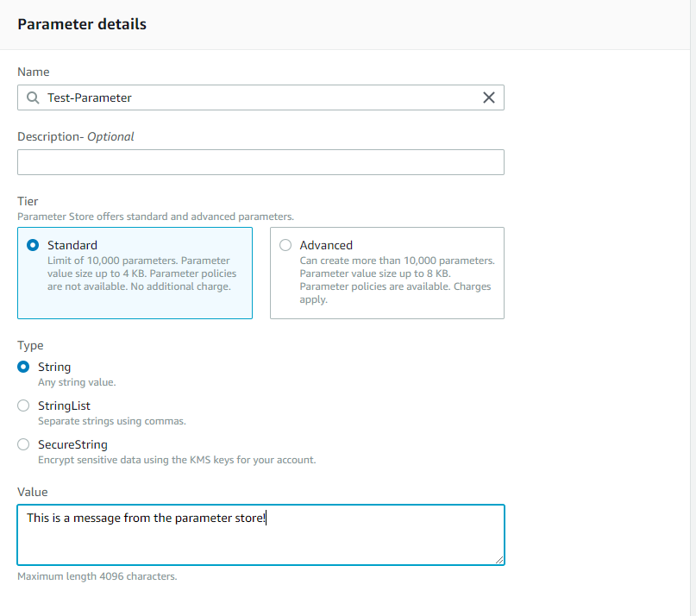Click the "Separate strings using commas." hint
This screenshot has width=696, height=616.
tap(112, 421)
